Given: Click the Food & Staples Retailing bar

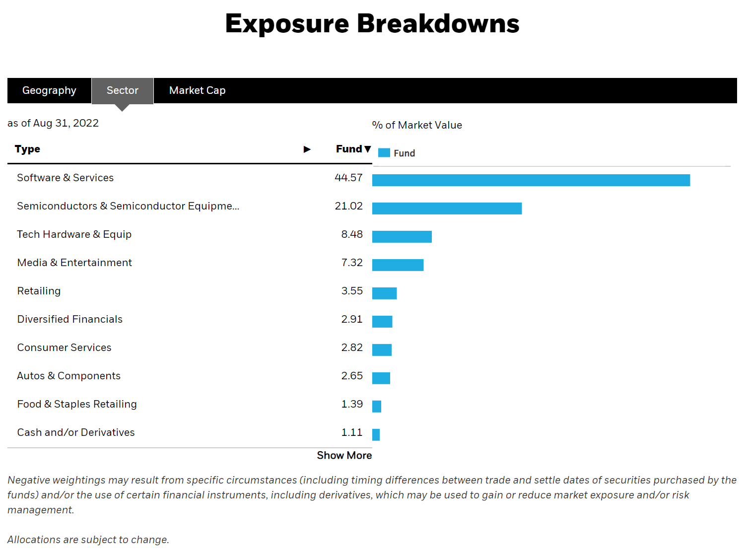Looking at the screenshot, I should point(377,407).
